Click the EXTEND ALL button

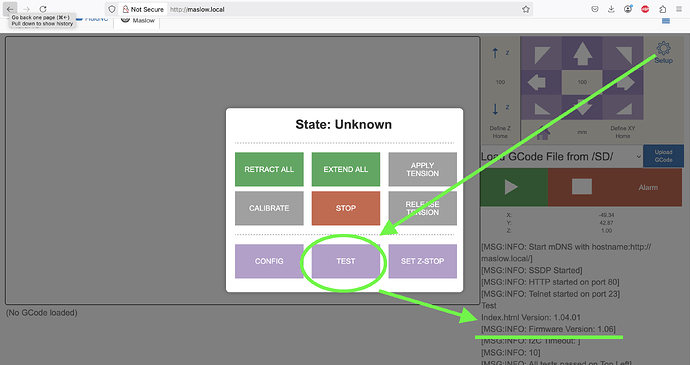pyautogui.click(x=345, y=169)
